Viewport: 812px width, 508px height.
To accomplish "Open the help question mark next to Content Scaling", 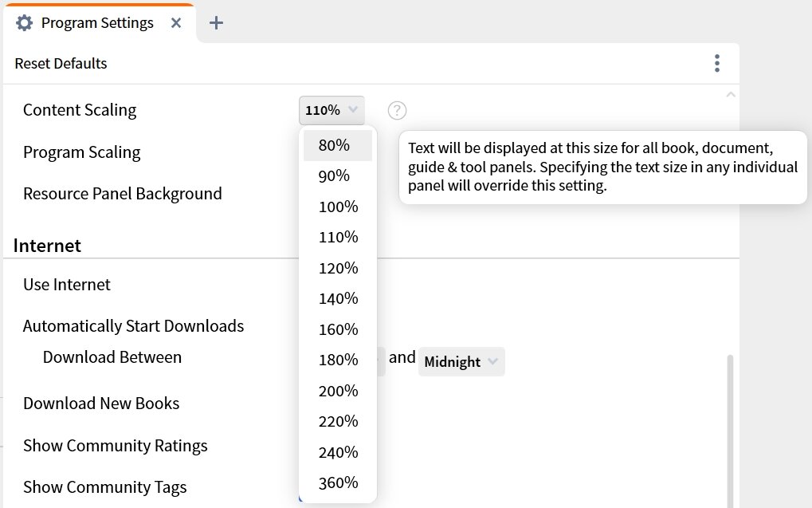I will [x=396, y=110].
